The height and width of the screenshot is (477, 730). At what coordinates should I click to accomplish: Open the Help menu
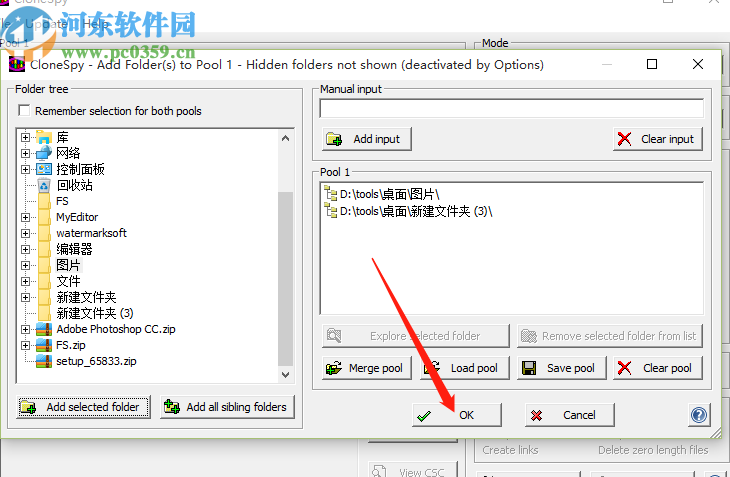96,24
